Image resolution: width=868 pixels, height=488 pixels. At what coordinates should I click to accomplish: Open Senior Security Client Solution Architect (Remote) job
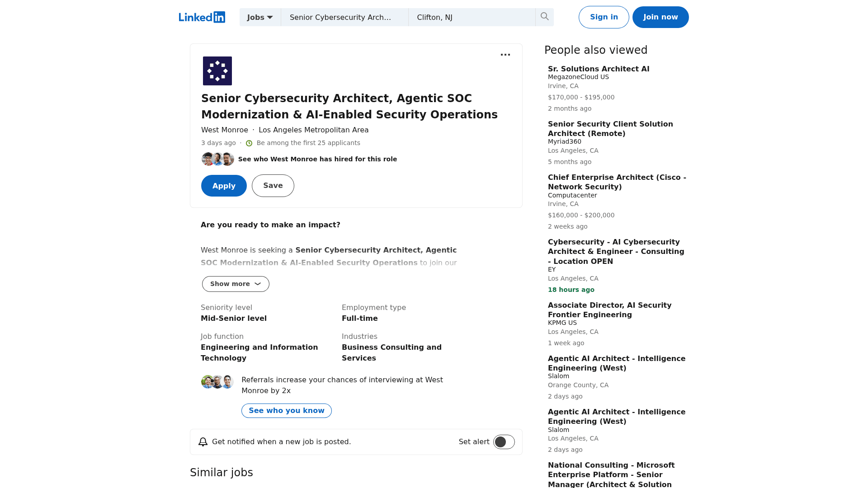pos(610,129)
